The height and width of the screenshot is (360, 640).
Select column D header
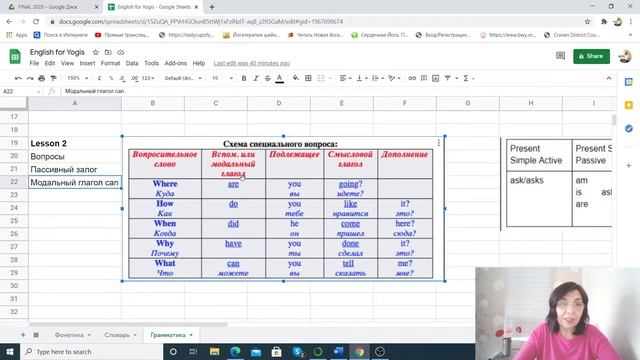click(279, 103)
